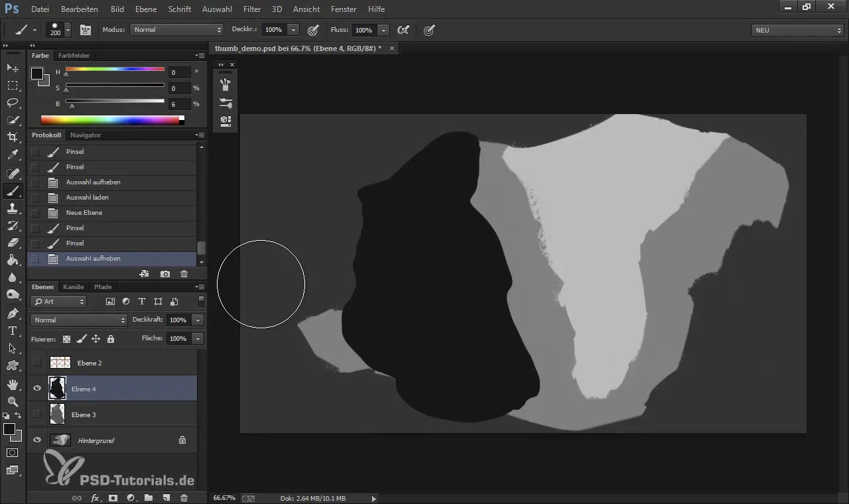The image size is (849, 504).
Task: Open brush preset picker dropdown
Action: (68, 30)
